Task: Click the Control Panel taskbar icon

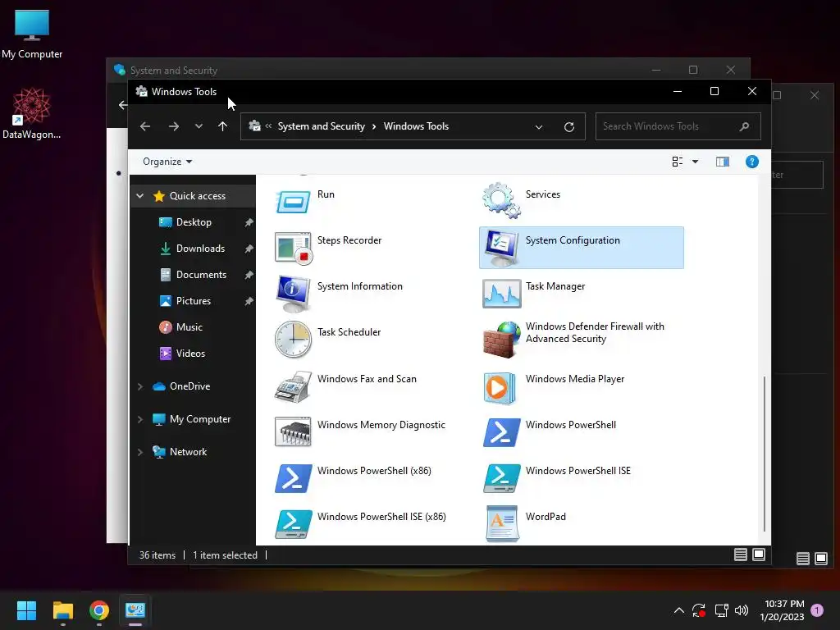Action: 135,610
